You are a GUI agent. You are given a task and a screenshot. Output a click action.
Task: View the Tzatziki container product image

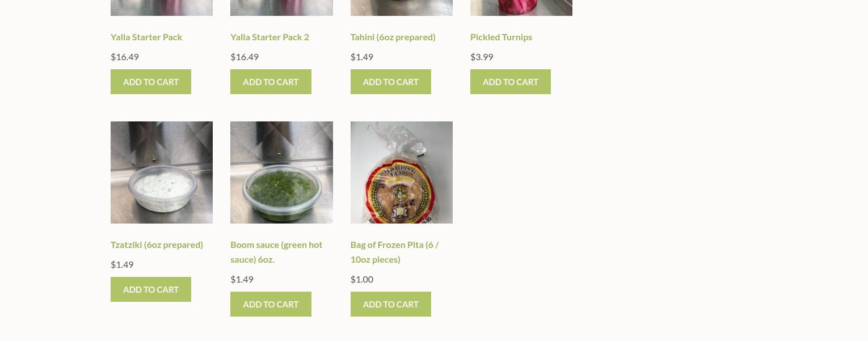(x=162, y=172)
